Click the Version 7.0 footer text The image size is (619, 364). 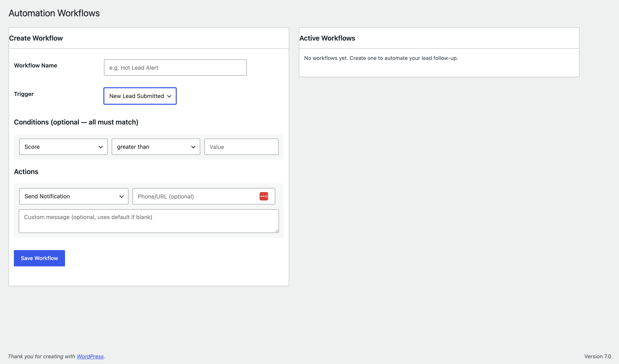[597, 356]
